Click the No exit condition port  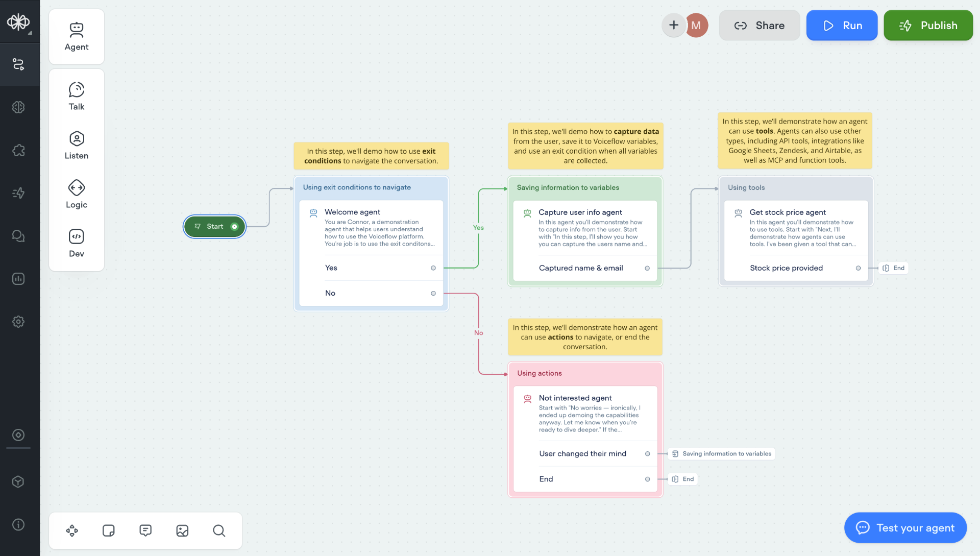pos(433,293)
